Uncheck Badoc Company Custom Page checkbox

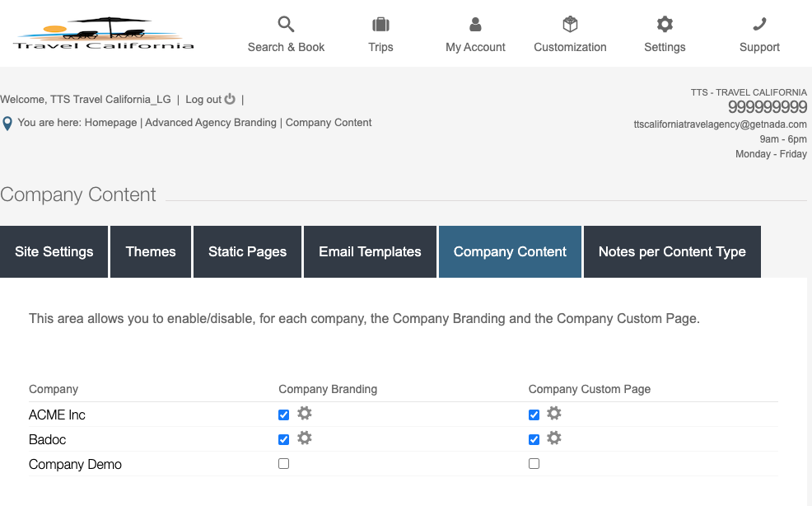534,439
